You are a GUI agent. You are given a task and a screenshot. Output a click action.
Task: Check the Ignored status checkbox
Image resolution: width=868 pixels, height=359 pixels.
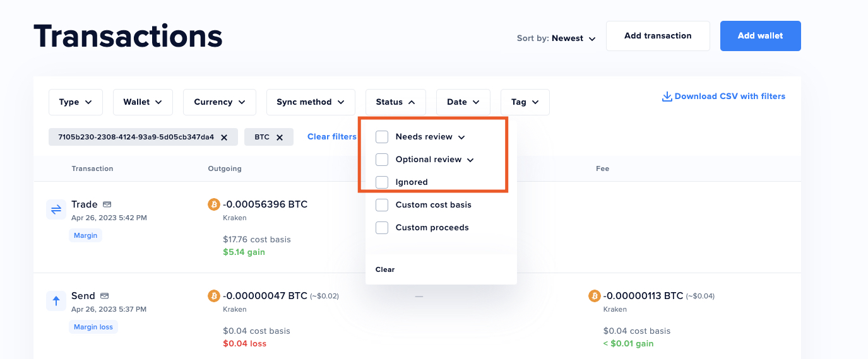382,182
